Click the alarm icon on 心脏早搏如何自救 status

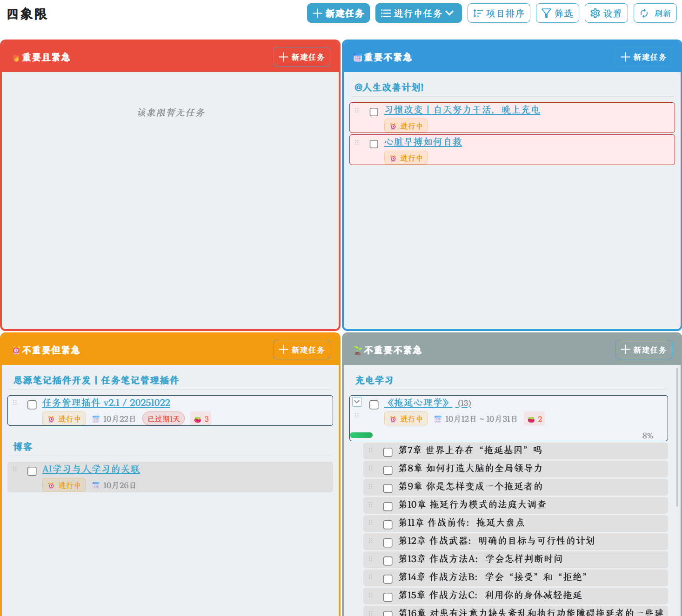click(393, 159)
